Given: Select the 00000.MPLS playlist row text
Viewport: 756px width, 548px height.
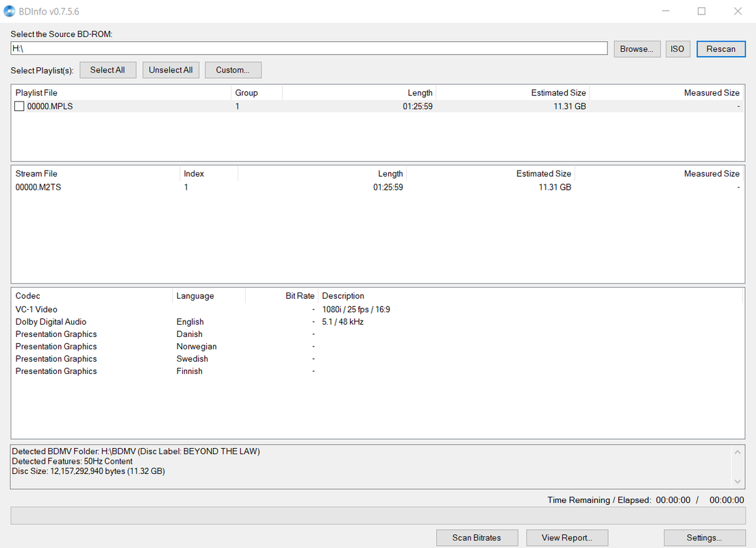Looking at the screenshot, I should [50, 106].
